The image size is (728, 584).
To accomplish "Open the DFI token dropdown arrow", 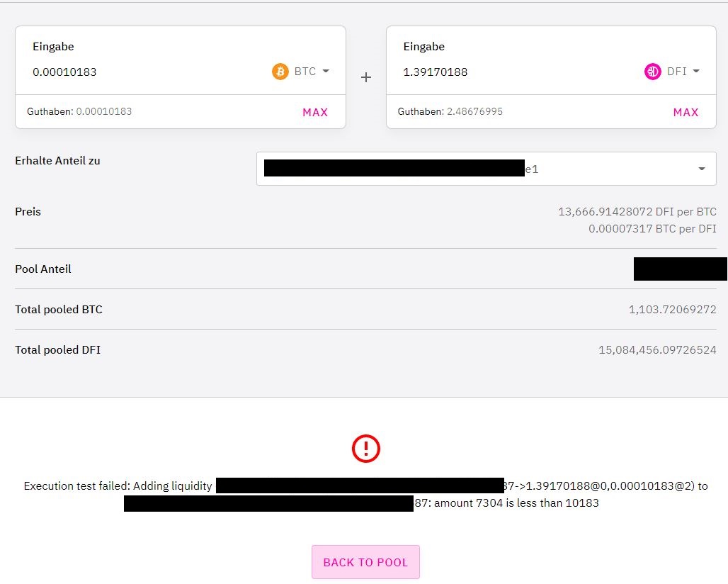I will pyautogui.click(x=696, y=71).
